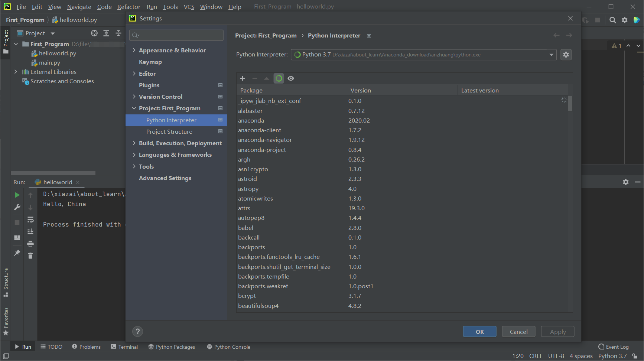Collapse the Project: First_Program section
644x361 pixels.
[134, 108]
